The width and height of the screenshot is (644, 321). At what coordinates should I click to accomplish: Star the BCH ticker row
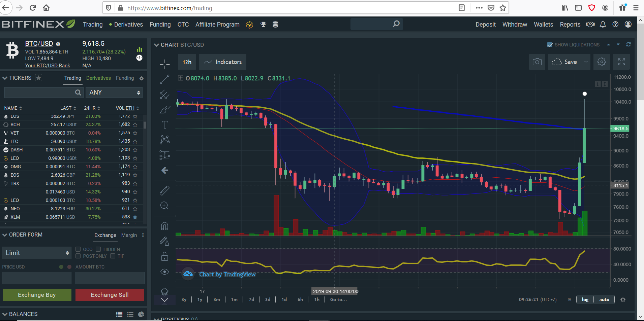coord(135,124)
